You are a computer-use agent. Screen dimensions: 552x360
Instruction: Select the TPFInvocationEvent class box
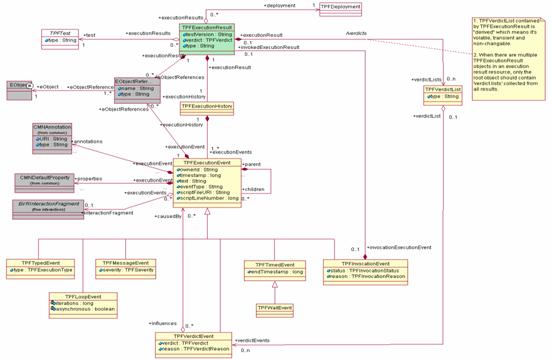[x=365, y=272]
